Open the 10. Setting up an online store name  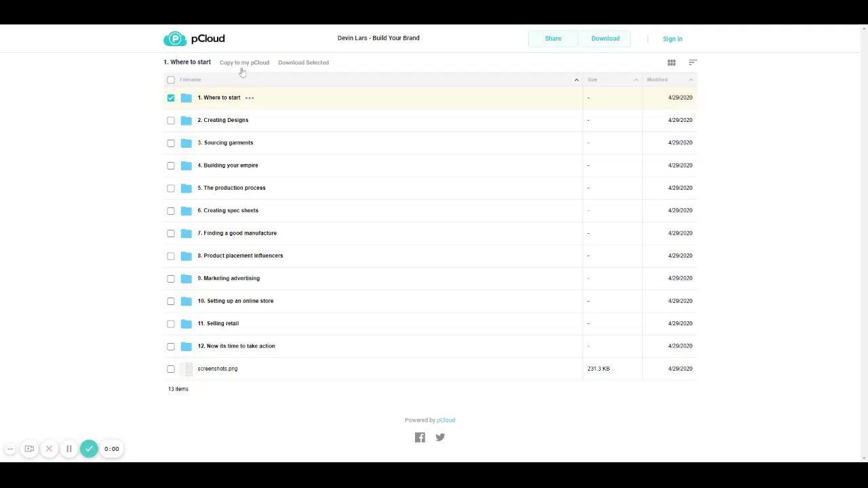pyautogui.click(x=235, y=301)
